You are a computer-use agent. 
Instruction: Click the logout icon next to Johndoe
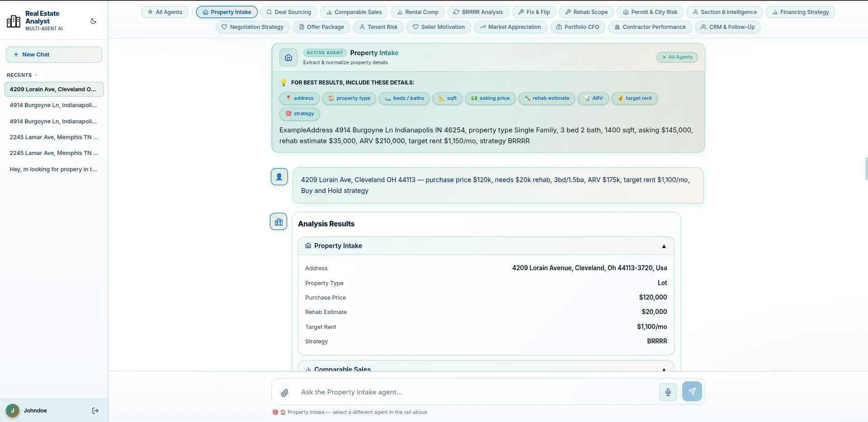tap(95, 411)
